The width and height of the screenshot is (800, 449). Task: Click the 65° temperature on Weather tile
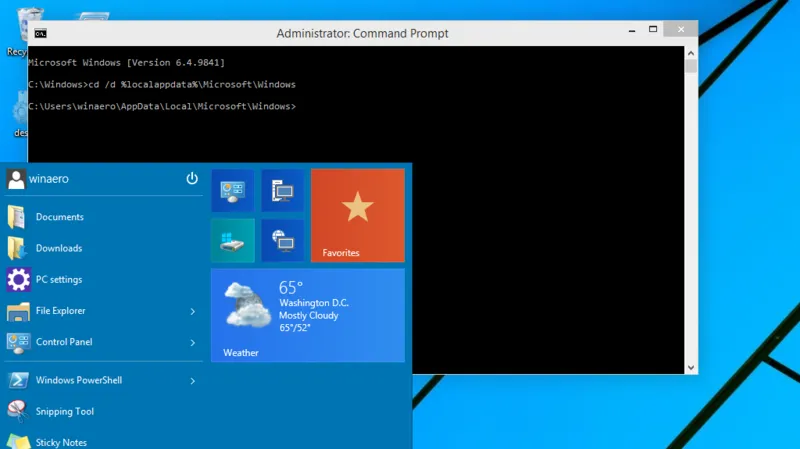(x=291, y=288)
